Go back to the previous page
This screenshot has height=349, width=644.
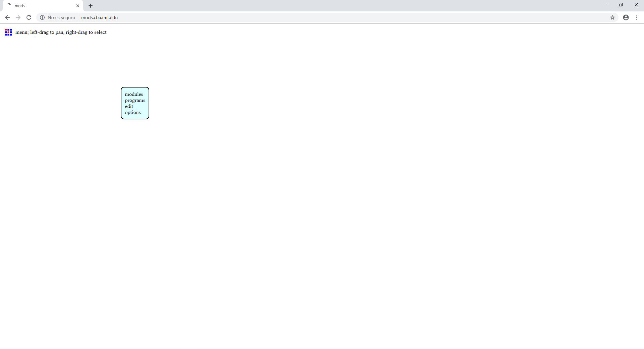pos(7,17)
